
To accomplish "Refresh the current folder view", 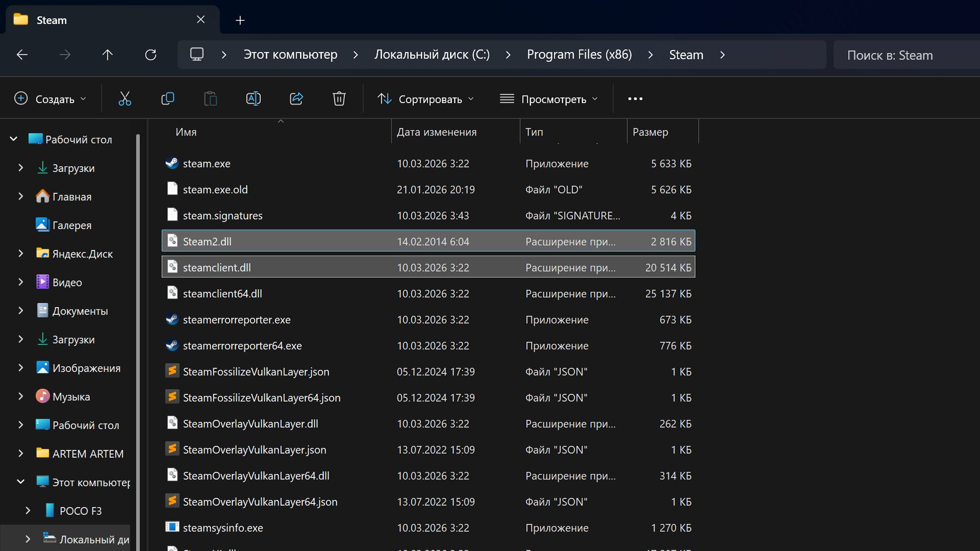I will [151, 55].
